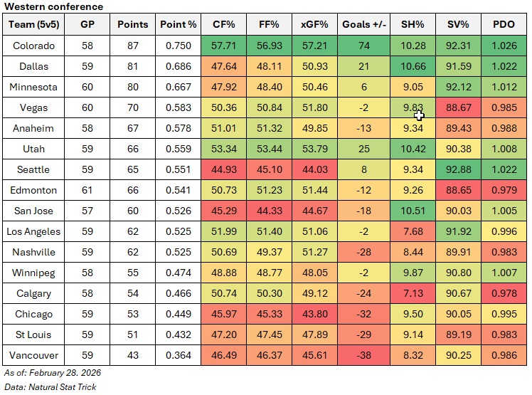532x395 pixels.
Task: Select Utah's 53.79 xGF% cell
Action: point(314,149)
